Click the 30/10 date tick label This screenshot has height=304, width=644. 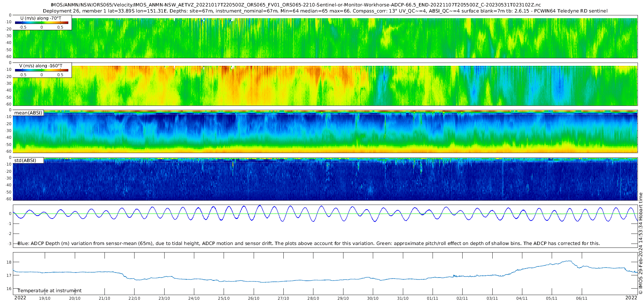pos(373,298)
